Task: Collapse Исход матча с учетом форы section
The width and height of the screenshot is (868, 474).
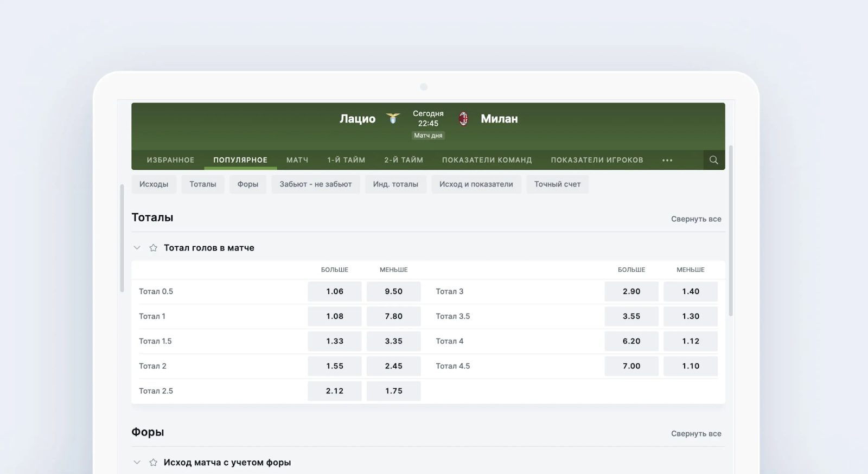Action: click(137, 463)
